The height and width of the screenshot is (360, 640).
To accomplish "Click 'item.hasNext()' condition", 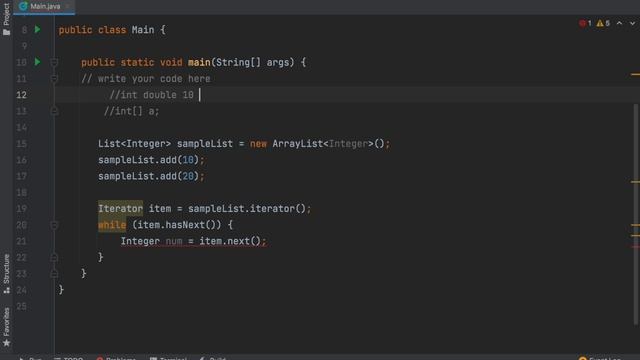I will click(x=176, y=225).
